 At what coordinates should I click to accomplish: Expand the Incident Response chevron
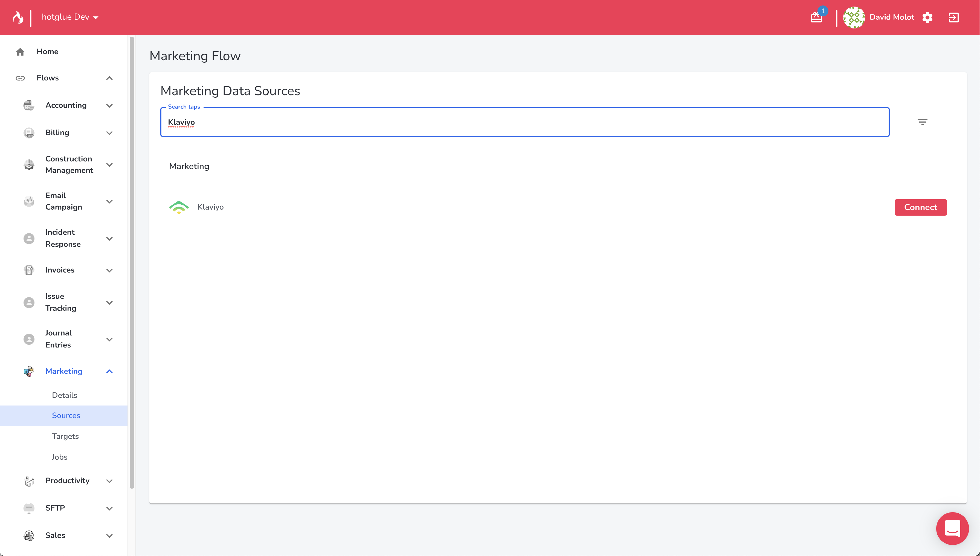point(109,238)
